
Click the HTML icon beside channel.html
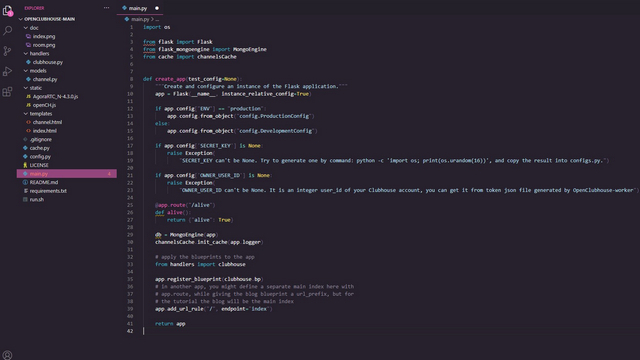(28, 122)
